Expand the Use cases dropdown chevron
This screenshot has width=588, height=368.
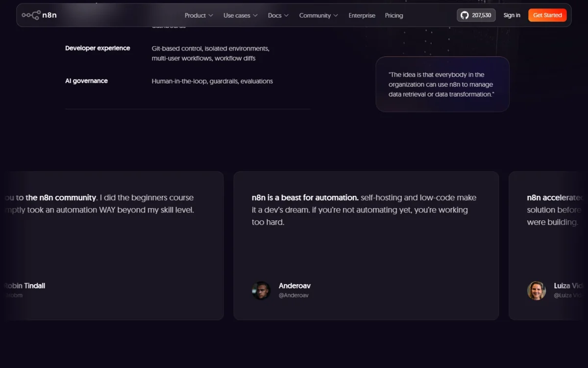tap(255, 16)
